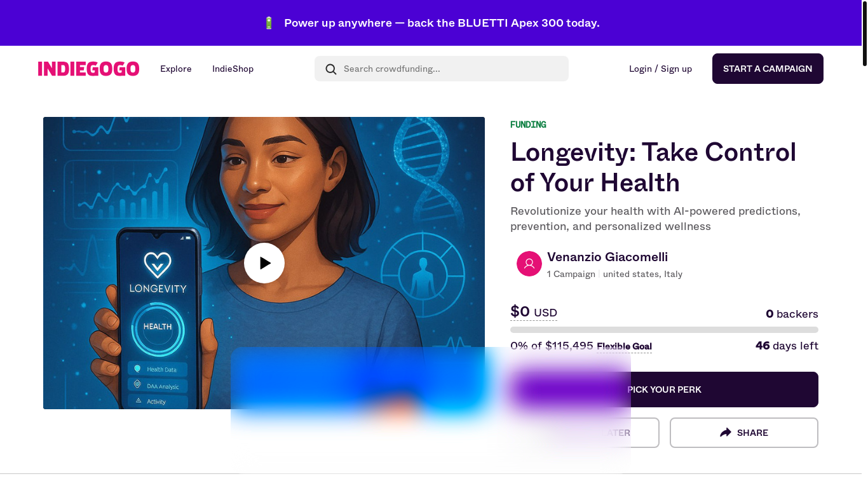Click the search magnifier icon
The image size is (868, 488).
(331, 69)
